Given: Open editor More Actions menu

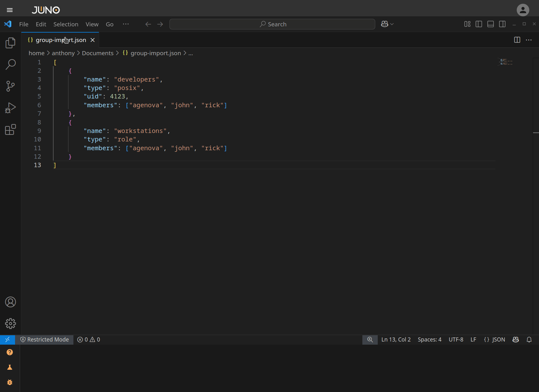Looking at the screenshot, I should click(x=529, y=40).
